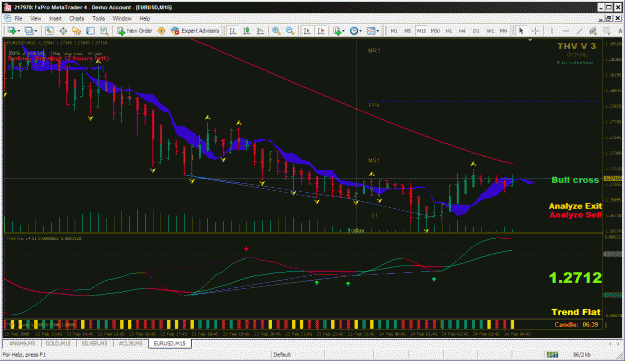Select the text label A tool
This screenshot has width=625, height=361.
point(619,31)
